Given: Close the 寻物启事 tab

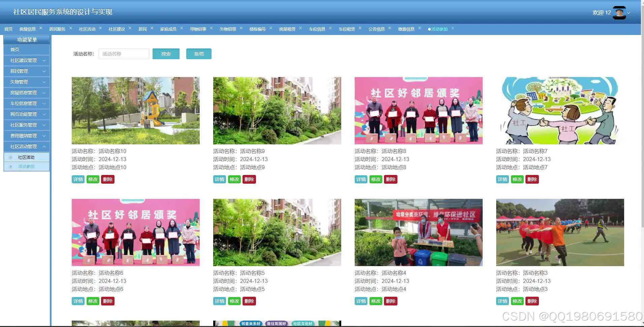Looking at the screenshot, I should [x=211, y=28].
